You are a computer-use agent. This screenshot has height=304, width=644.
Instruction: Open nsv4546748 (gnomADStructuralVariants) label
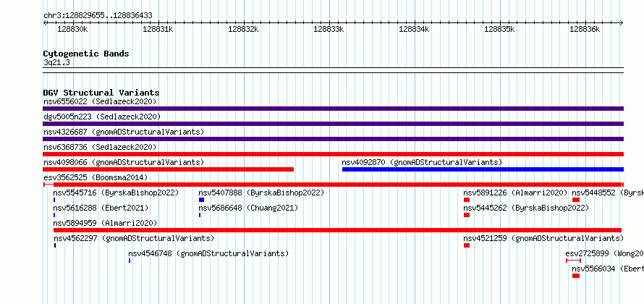tap(208, 253)
